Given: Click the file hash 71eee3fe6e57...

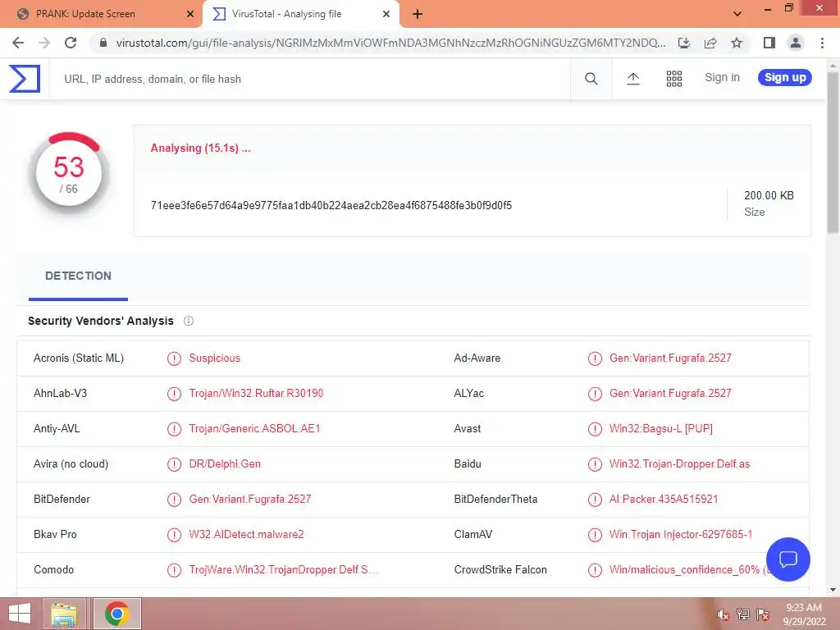Looking at the screenshot, I should [x=331, y=206].
